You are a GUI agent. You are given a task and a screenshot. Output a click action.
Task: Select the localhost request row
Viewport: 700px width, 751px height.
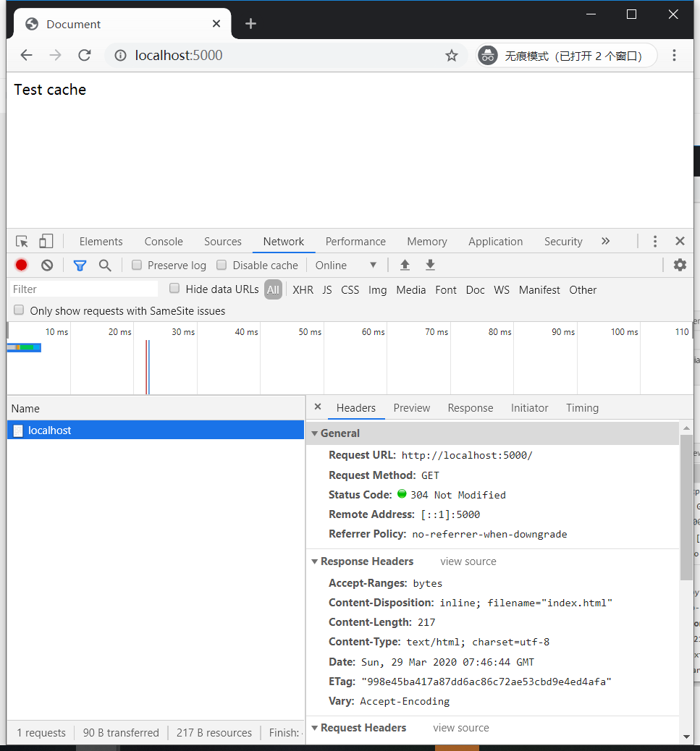click(156, 430)
